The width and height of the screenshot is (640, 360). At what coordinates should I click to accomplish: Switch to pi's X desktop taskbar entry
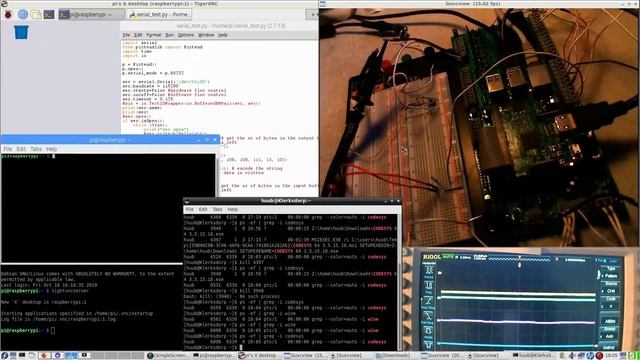pyautogui.click(x=260, y=356)
